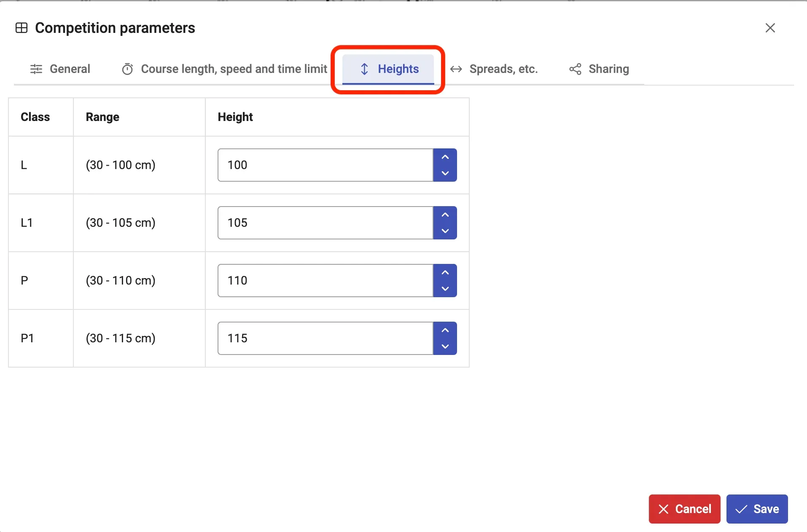Step up the P1 class height
The width and height of the screenshot is (807, 532).
[x=445, y=330]
